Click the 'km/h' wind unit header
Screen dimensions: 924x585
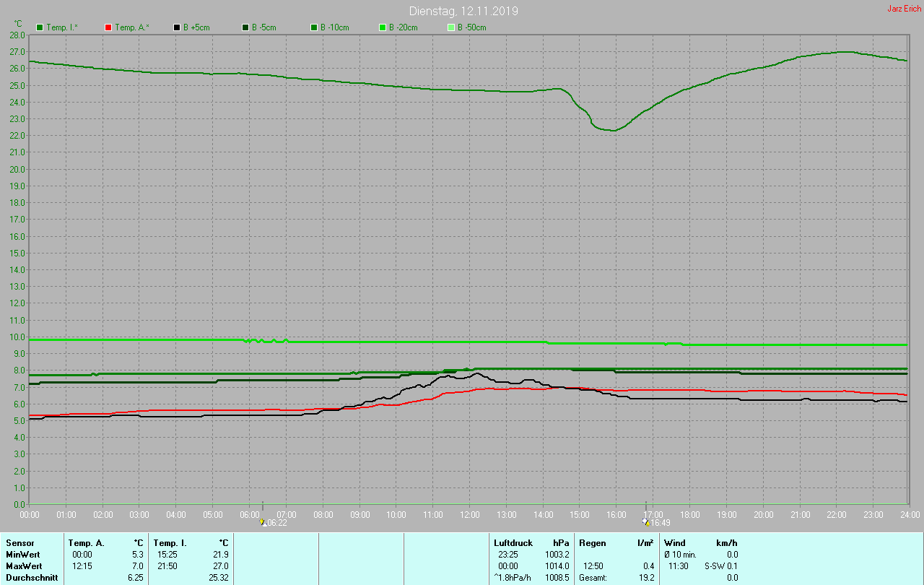point(726,542)
